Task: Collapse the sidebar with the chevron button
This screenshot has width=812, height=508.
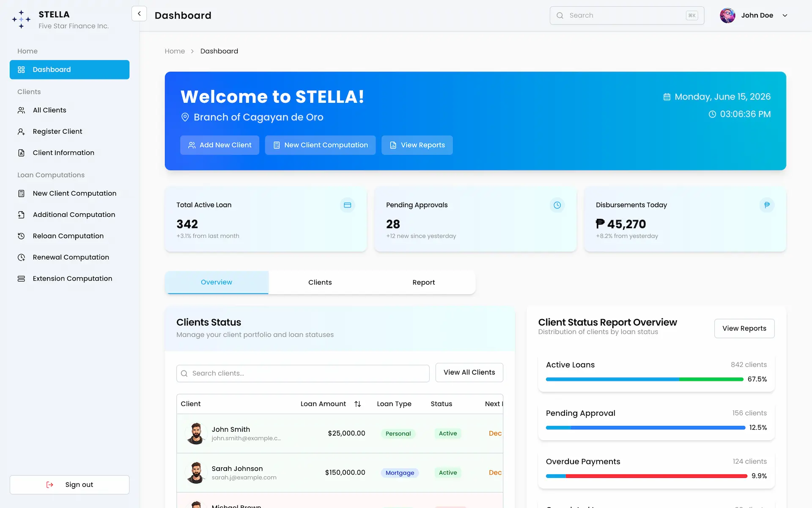Action: pos(139,14)
